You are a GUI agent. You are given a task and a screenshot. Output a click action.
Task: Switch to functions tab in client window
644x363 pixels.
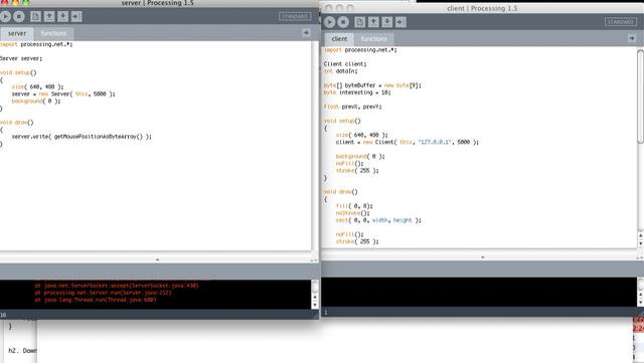pyautogui.click(x=374, y=39)
